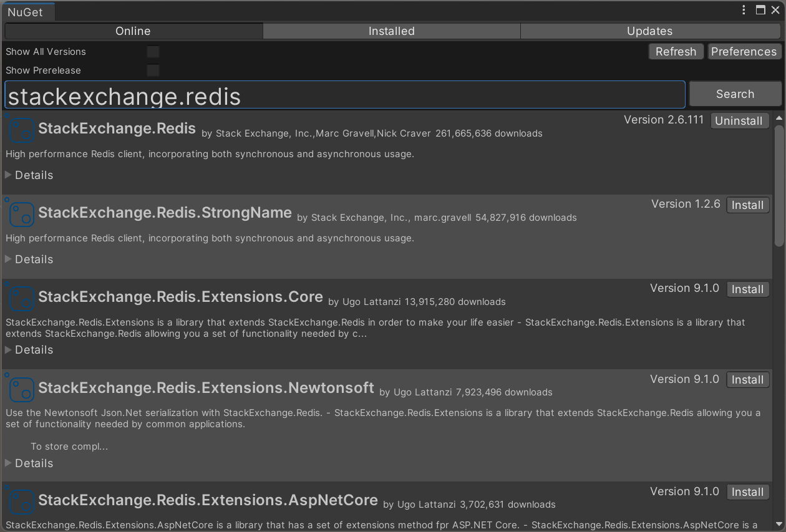Install StackExchange.Redis.Extensions.Core package
This screenshot has width=786, height=532.
click(748, 289)
